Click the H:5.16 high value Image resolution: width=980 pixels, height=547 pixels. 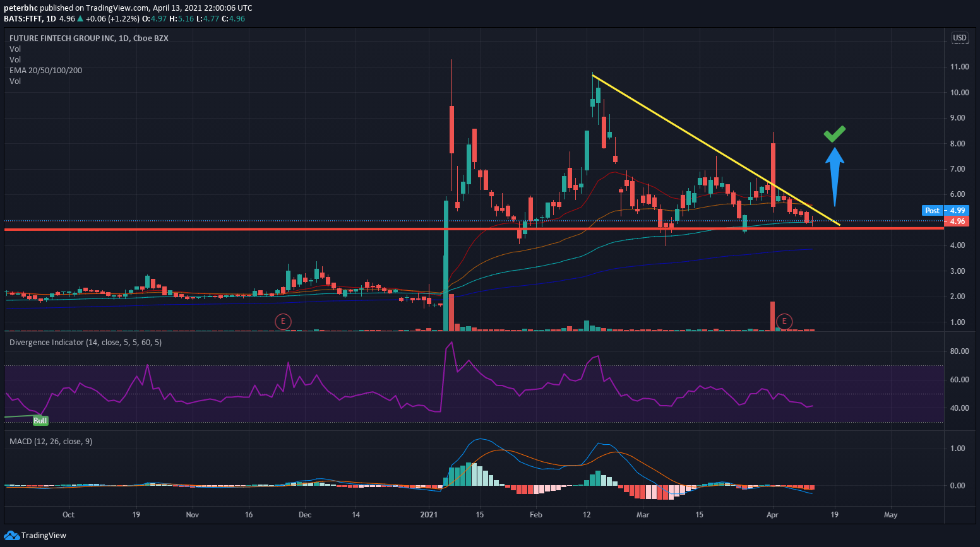(181, 19)
